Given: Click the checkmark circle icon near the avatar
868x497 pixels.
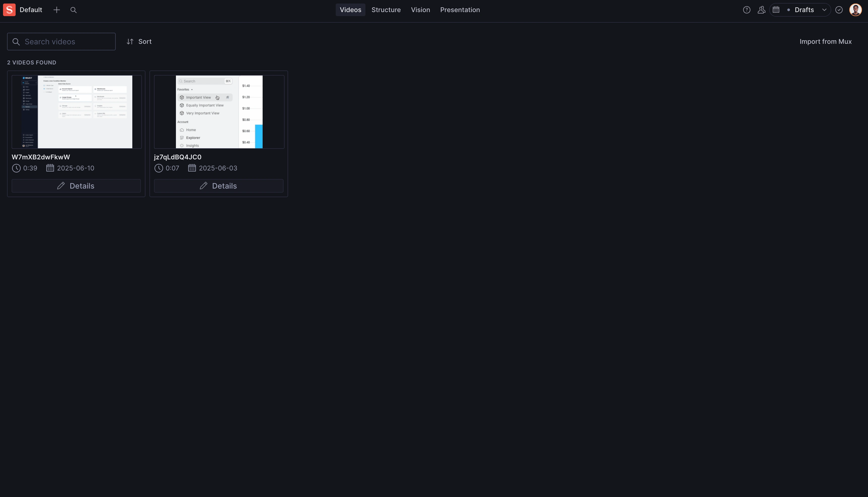Looking at the screenshot, I should 839,10.
